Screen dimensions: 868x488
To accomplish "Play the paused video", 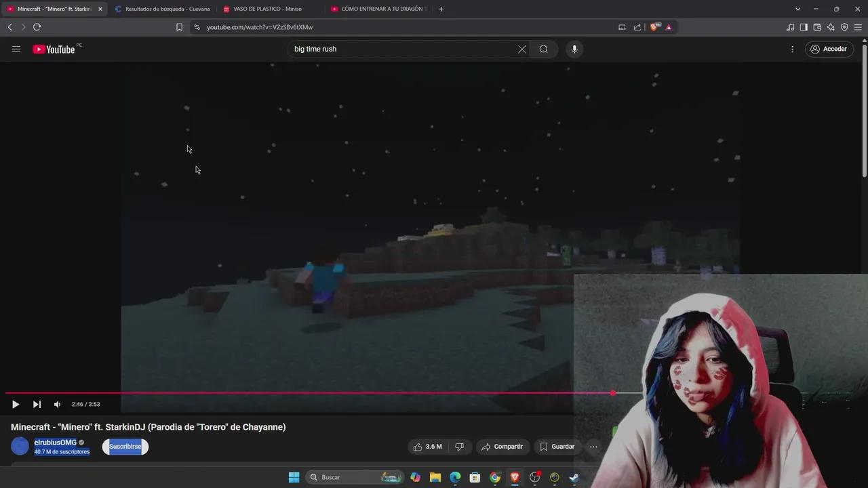I will tap(15, 405).
